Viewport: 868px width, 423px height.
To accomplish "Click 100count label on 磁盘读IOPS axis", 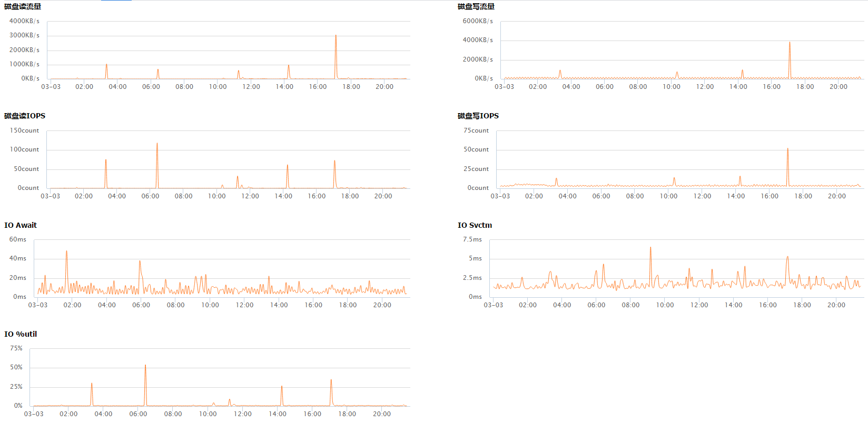I will (x=24, y=149).
